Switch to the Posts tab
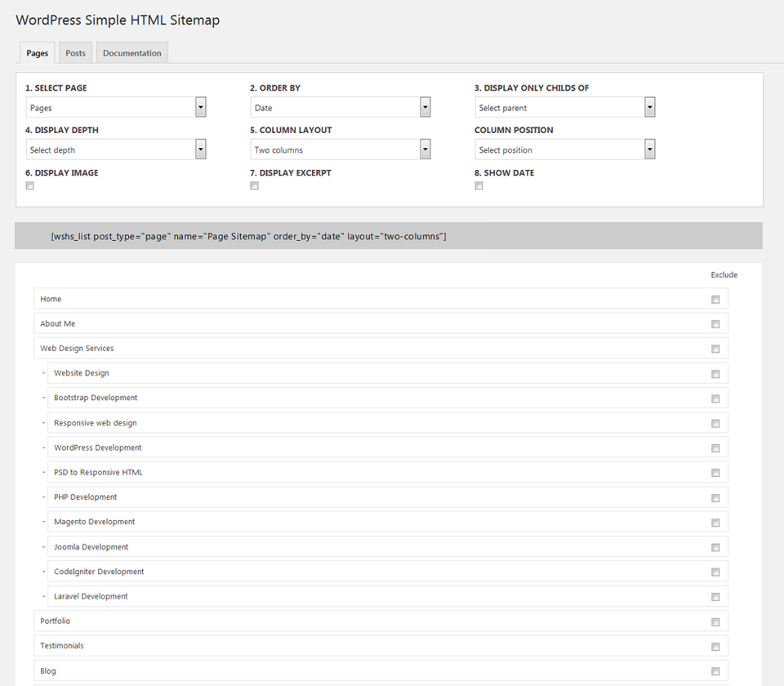This screenshot has width=784, height=686. (x=75, y=53)
